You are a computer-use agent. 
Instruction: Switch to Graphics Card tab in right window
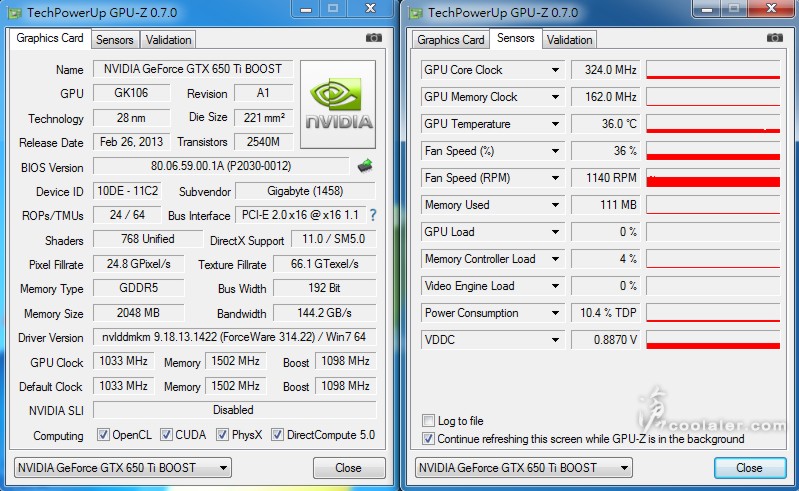coord(450,40)
